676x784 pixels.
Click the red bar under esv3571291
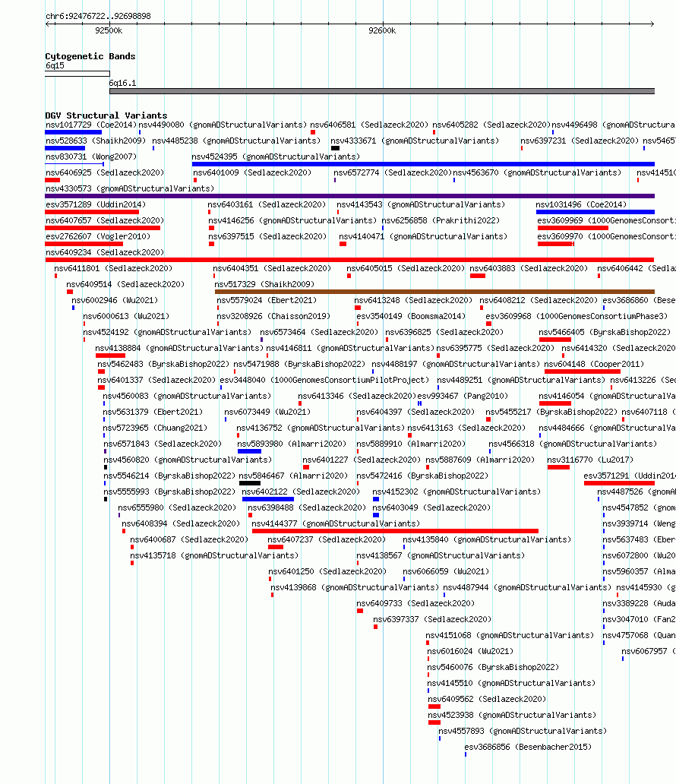click(619, 483)
